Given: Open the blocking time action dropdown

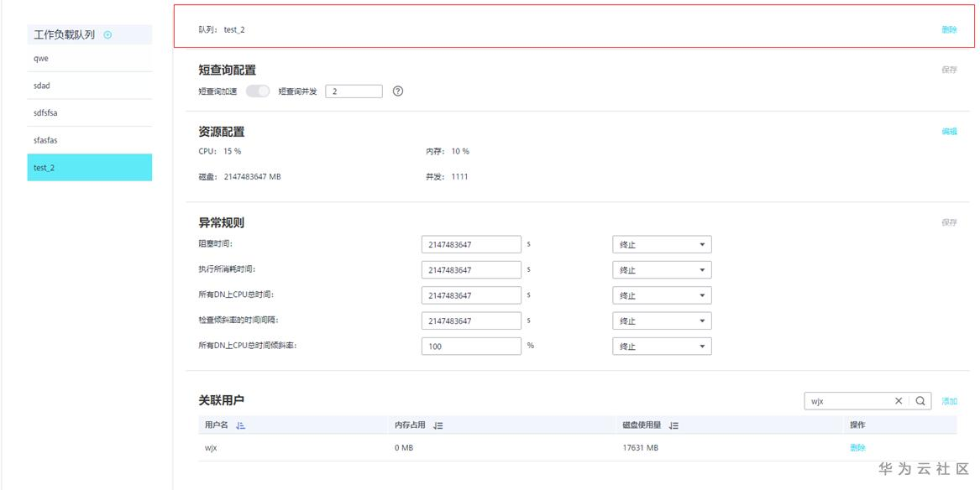Looking at the screenshot, I should tap(662, 245).
